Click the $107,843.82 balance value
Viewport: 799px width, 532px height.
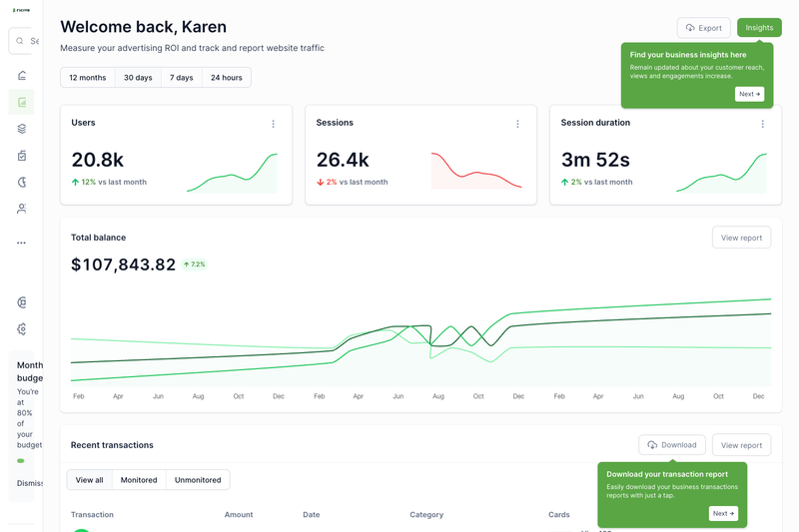click(123, 265)
